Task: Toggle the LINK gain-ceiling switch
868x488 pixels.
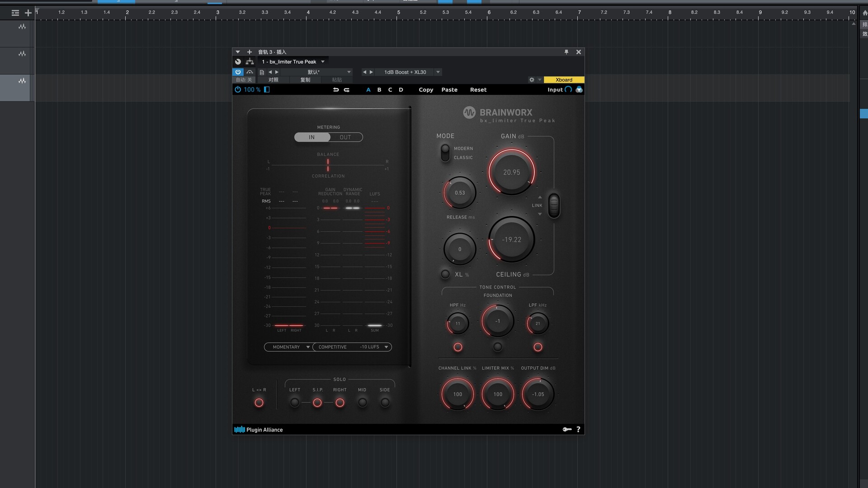Action: click(x=554, y=206)
